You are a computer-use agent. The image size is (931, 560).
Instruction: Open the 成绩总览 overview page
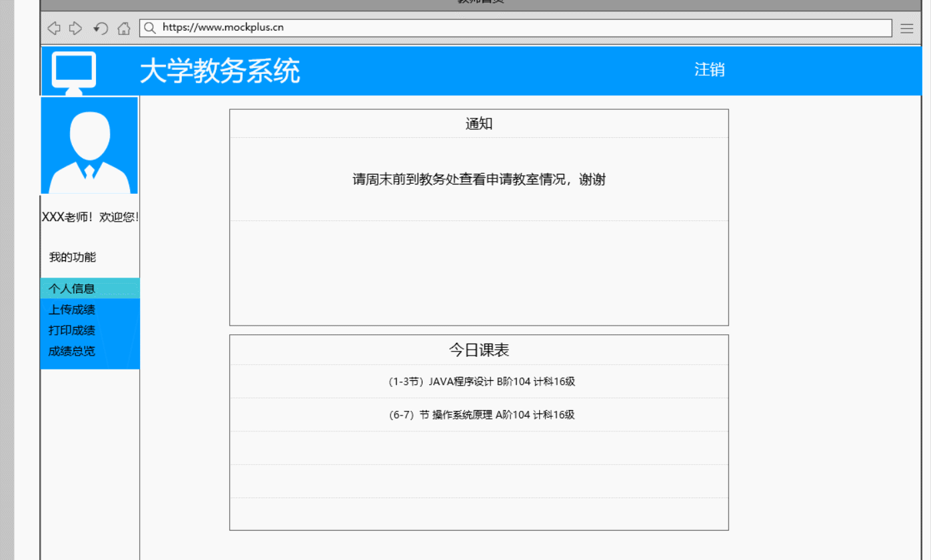(71, 351)
